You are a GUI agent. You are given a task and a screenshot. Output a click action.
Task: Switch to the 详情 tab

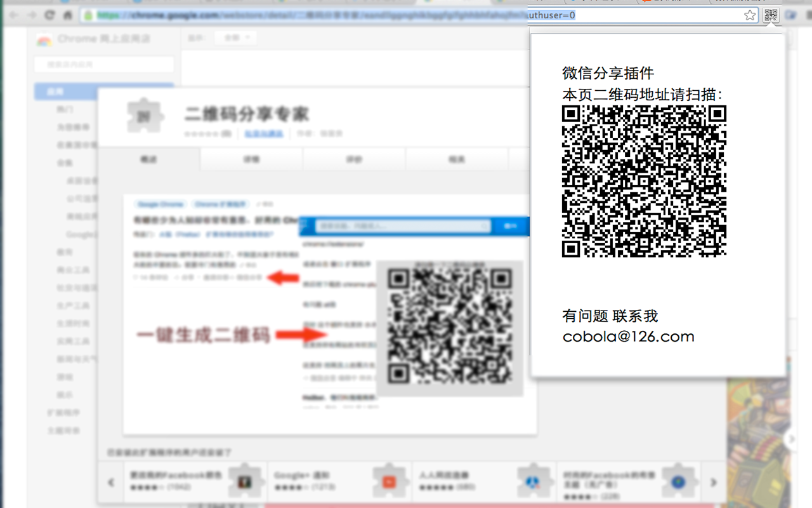click(x=251, y=159)
